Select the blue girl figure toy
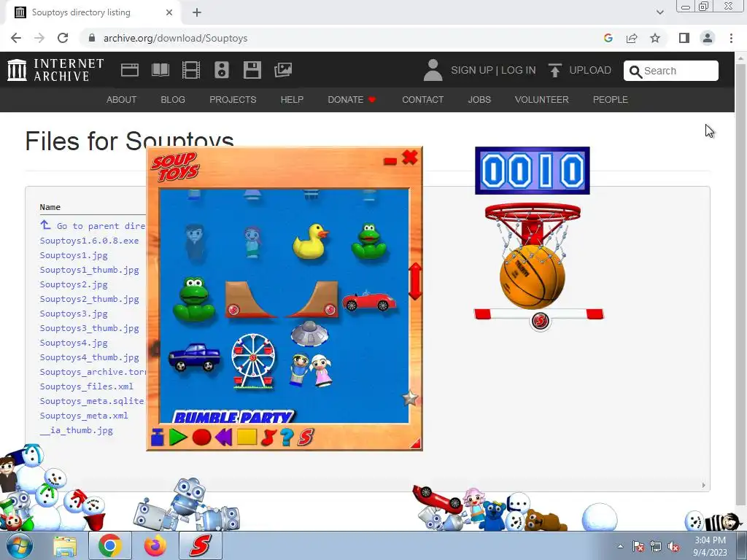 pyautogui.click(x=252, y=243)
